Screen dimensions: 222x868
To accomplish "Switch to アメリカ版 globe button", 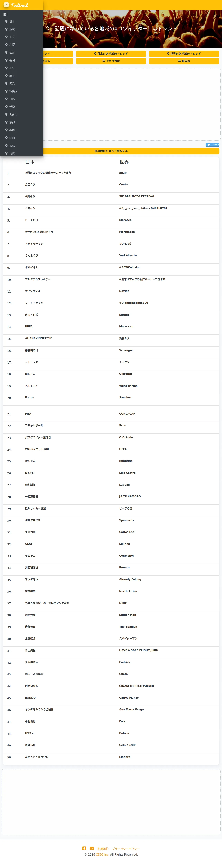I will [x=111, y=61].
